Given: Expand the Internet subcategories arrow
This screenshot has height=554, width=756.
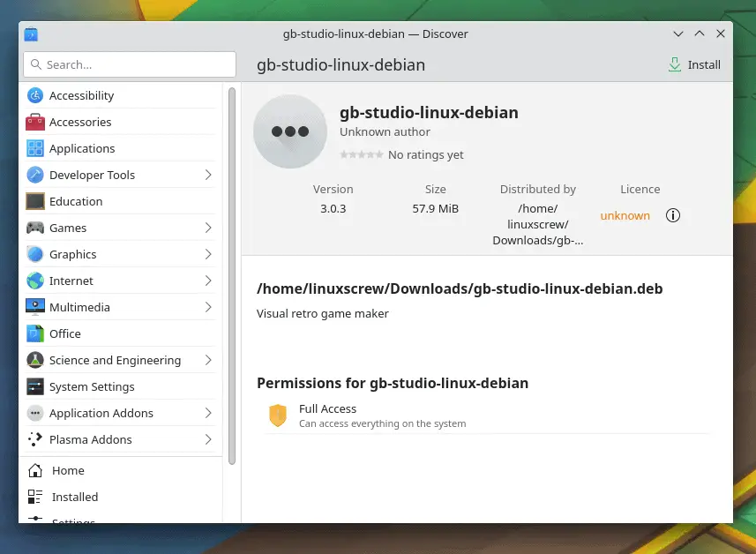Looking at the screenshot, I should 208,281.
